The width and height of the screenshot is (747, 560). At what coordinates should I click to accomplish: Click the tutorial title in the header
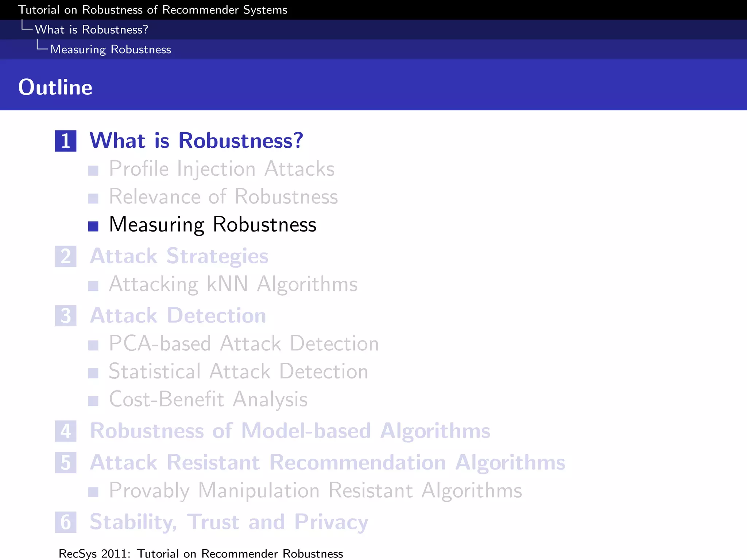(x=152, y=10)
